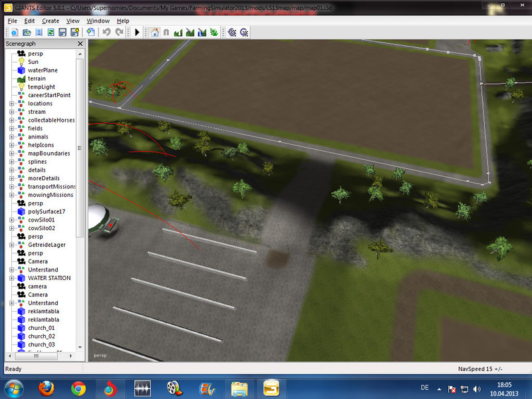Show hidden tray icons arrow
Screen dimensions: 532x399
[x=440, y=389]
